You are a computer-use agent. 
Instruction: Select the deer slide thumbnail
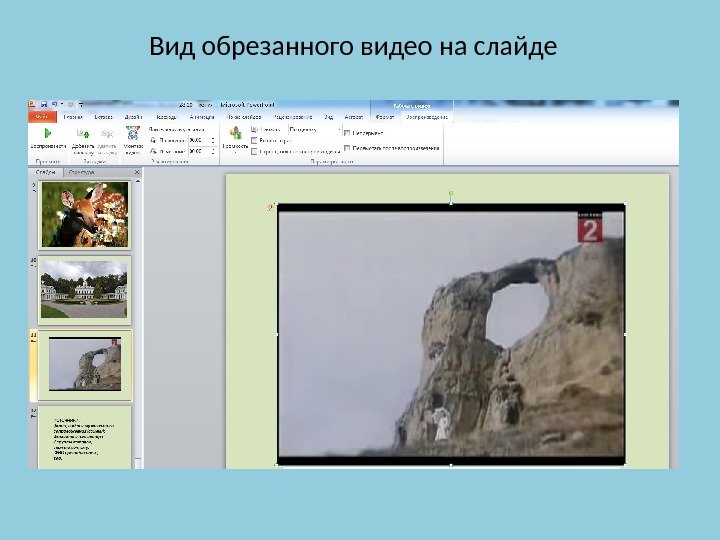[84, 214]
